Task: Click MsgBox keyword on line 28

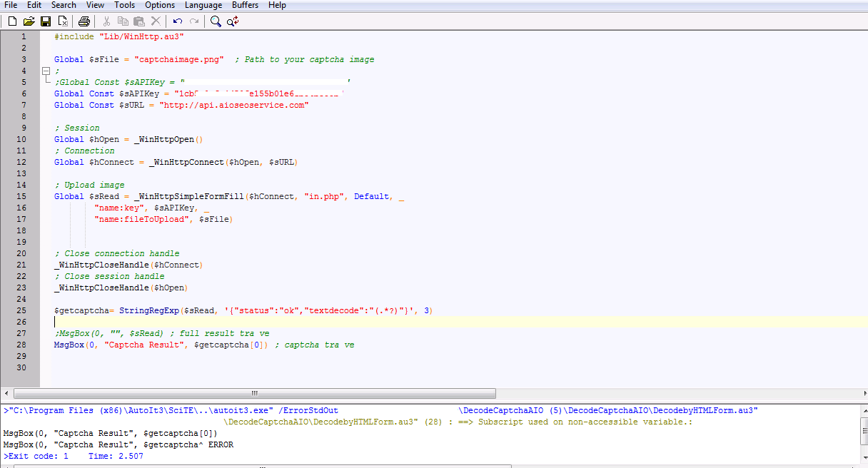Action: point(69,345)
